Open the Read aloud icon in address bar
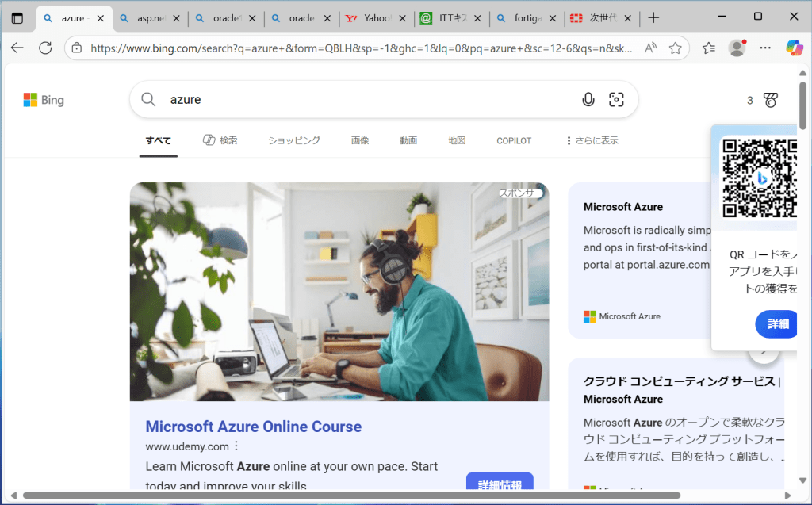This screenshot has height=505, width=812. click(x=650, y=48)
